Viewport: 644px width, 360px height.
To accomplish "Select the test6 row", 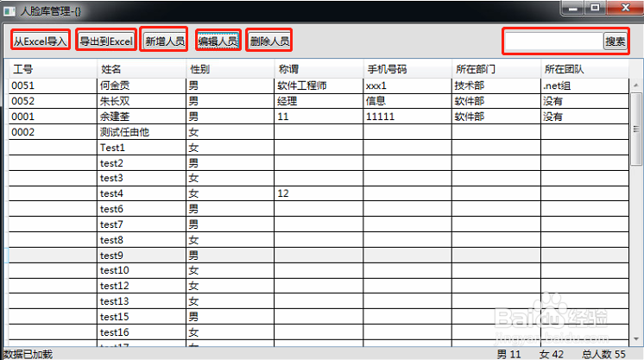I will (x=319, y=209).
